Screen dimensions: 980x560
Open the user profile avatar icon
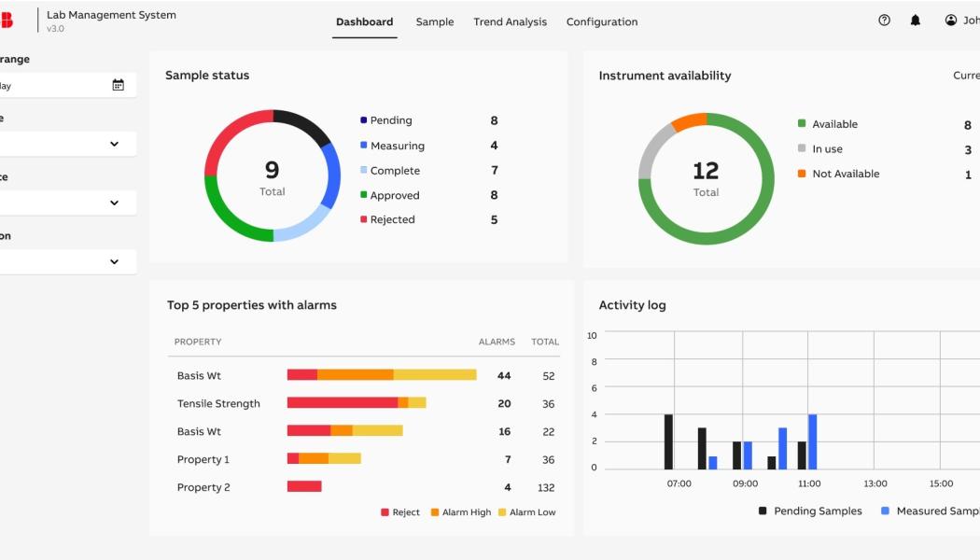(x=951, y=21)
